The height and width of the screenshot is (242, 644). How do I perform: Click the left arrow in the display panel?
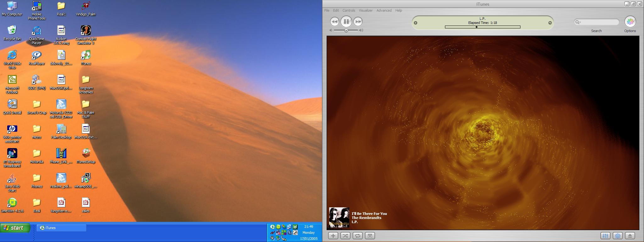point(415,23)
